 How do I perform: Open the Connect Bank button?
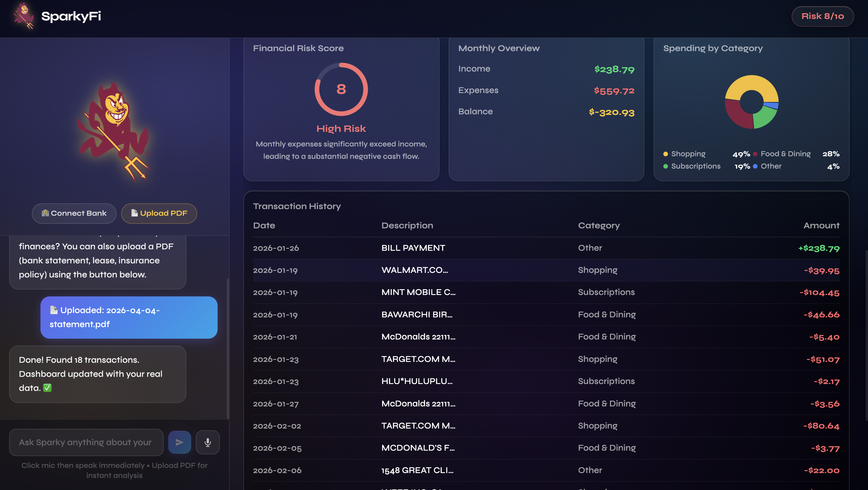point(74,213)
